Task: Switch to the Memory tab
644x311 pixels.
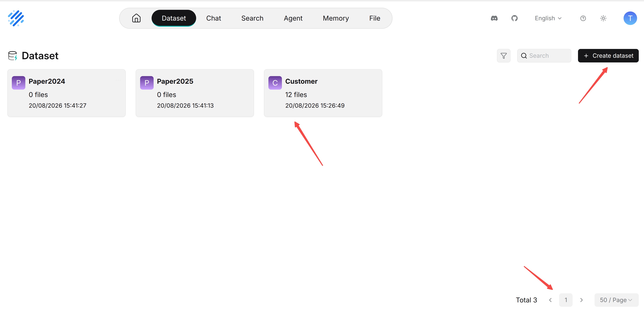Action: pyautogui.click(x=336, y=18)
